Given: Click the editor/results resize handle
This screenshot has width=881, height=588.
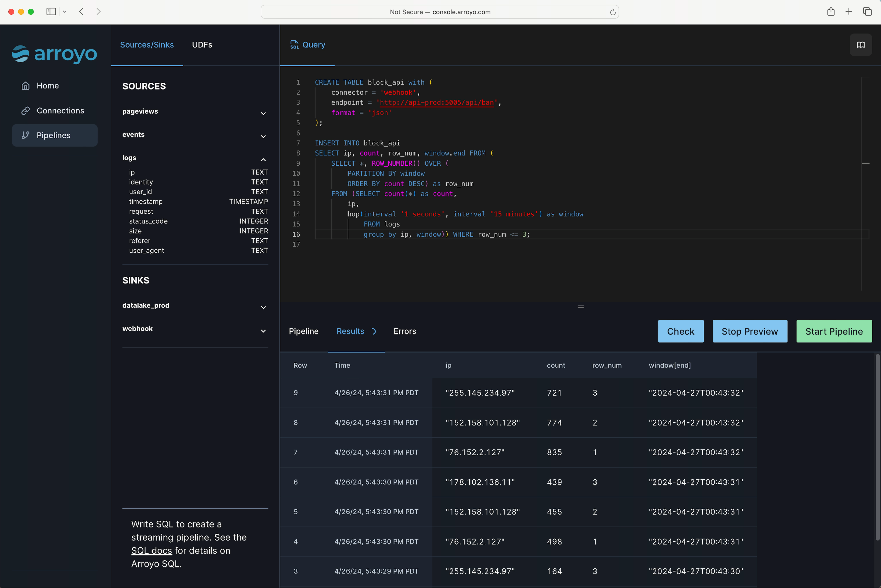Looking at the screenshot, I should [580, 306].
